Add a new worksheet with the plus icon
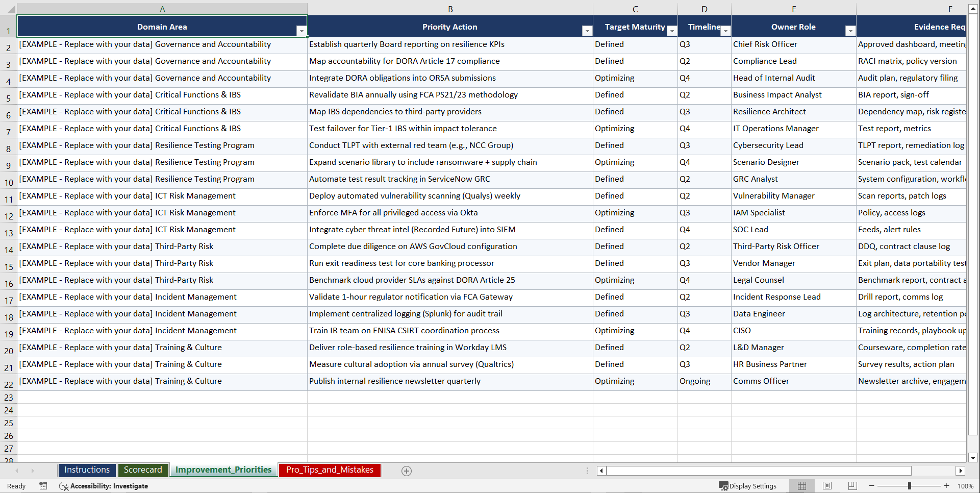Screen dimensions: 980x493 [407, 471]
